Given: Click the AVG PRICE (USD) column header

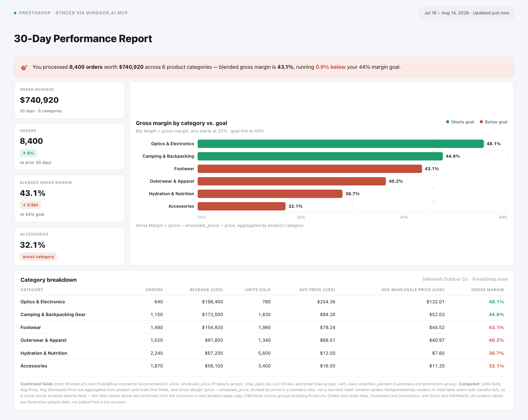Looking at the screenshot, I should coord(317,290).
